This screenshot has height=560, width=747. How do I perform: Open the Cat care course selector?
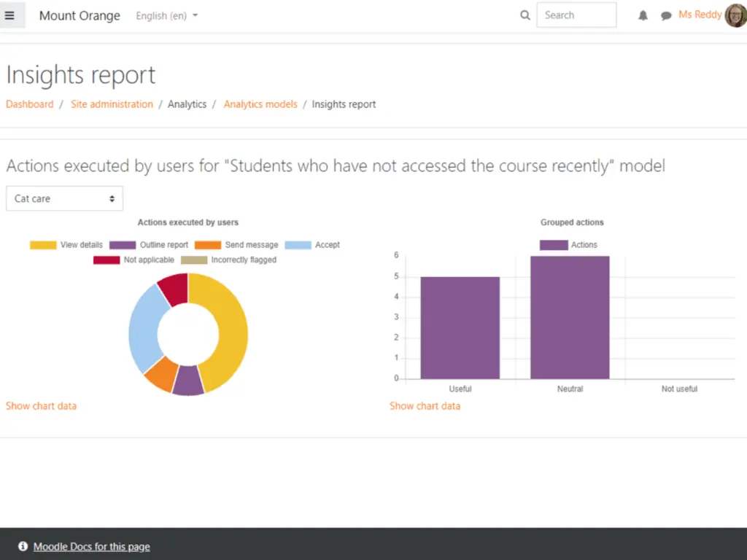tap(64, 198)
